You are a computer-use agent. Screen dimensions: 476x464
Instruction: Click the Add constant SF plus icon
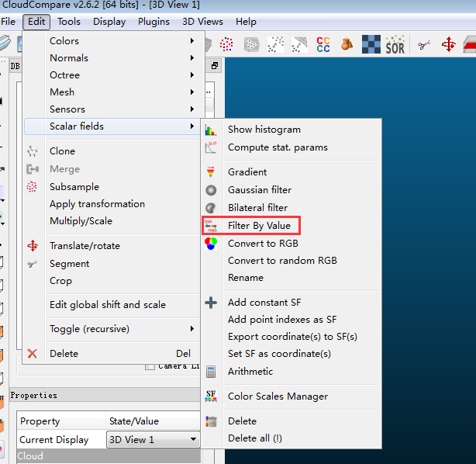211,303
